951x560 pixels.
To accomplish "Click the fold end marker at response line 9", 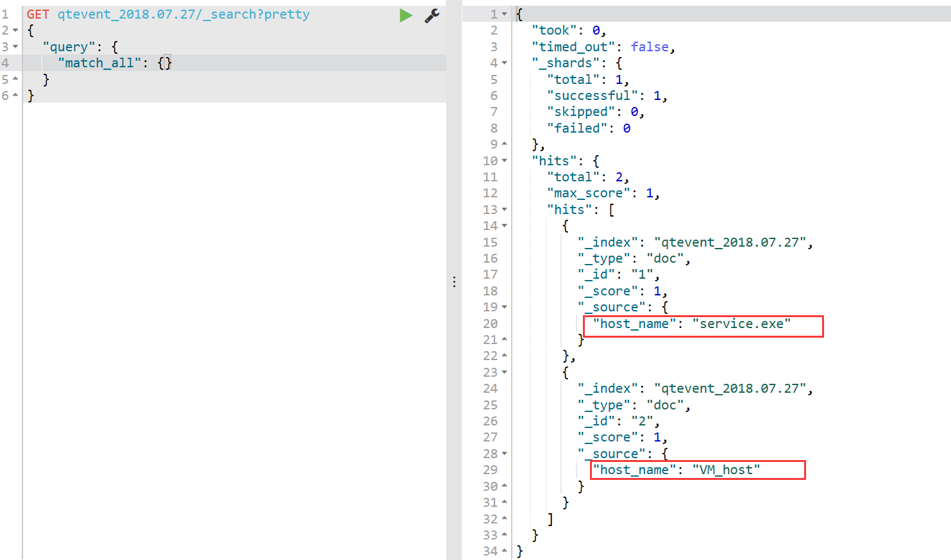I will (505, 144).
